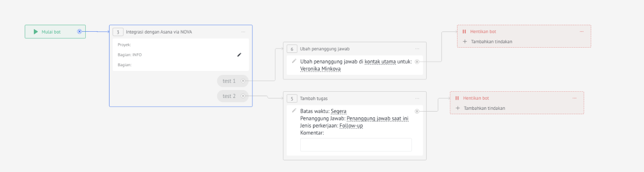
Task: Click the Bagian: INFO text
Action: (x=130, y=55)
